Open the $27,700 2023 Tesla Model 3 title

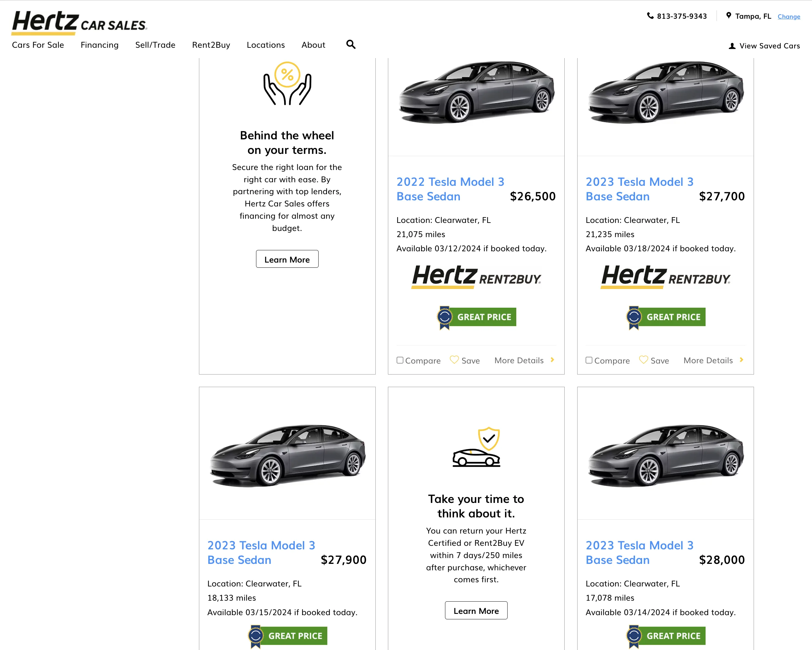click(639, 189)
